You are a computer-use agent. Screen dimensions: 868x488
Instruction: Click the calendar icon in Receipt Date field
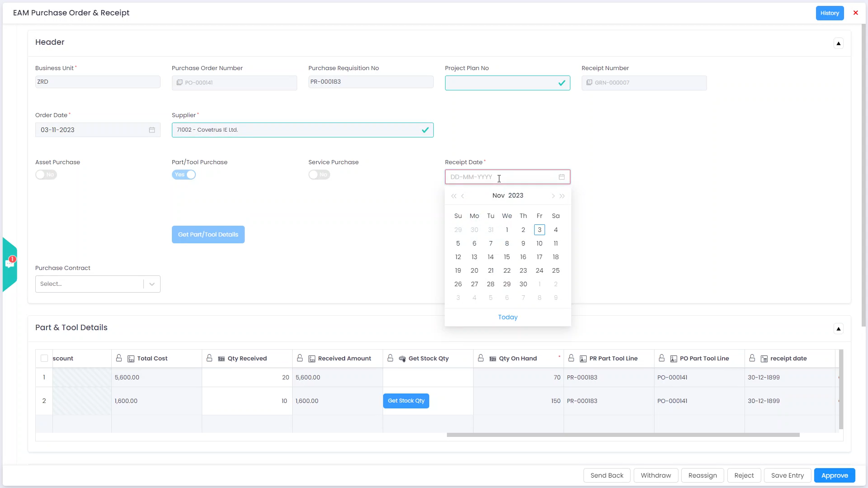coord(561,177)
